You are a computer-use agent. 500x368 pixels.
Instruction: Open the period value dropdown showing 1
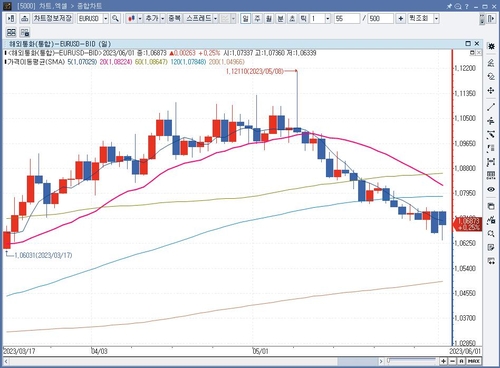point(328,19)
